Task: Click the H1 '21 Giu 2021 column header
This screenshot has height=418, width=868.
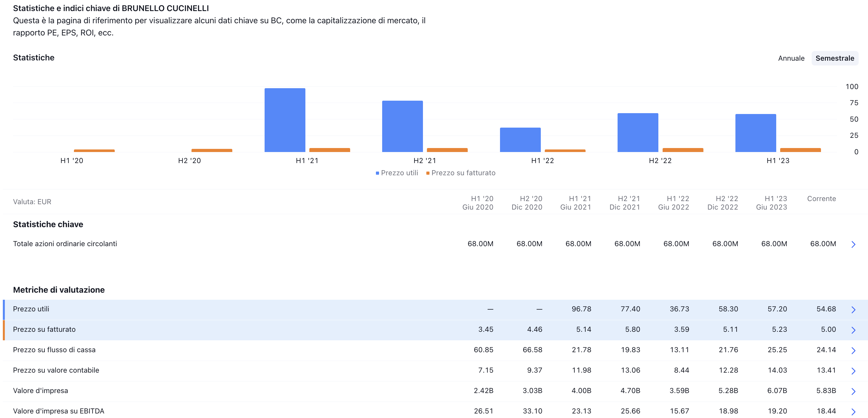Action: click(576, 203)
